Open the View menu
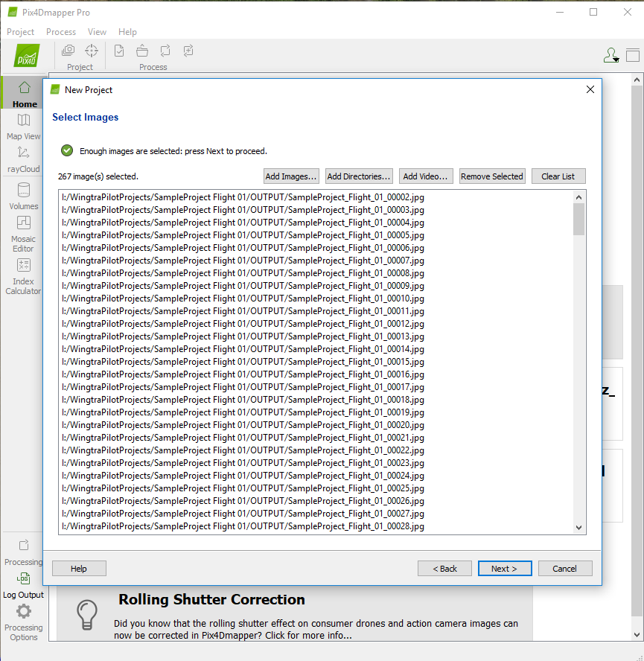644x661 pixels. pyautogui.click(x=97, y=32)
